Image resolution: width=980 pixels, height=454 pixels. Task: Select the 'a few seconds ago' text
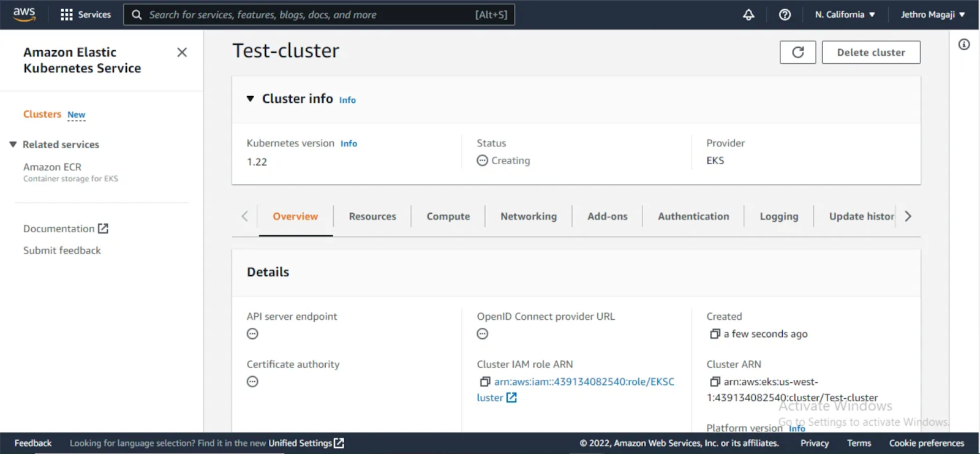pos(766,334)
